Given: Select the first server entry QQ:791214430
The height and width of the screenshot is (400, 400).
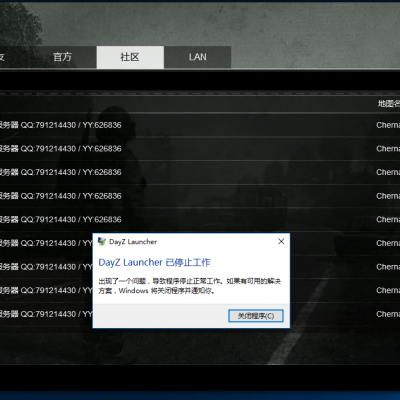Looking at the screenshot, I should tap(200, 125).
